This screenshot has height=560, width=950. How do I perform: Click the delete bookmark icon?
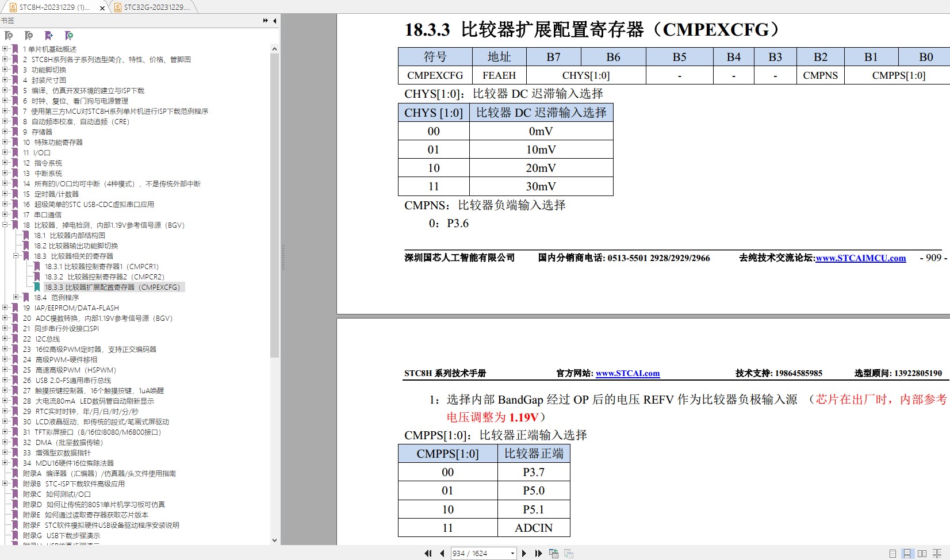(x=9, y=36)
